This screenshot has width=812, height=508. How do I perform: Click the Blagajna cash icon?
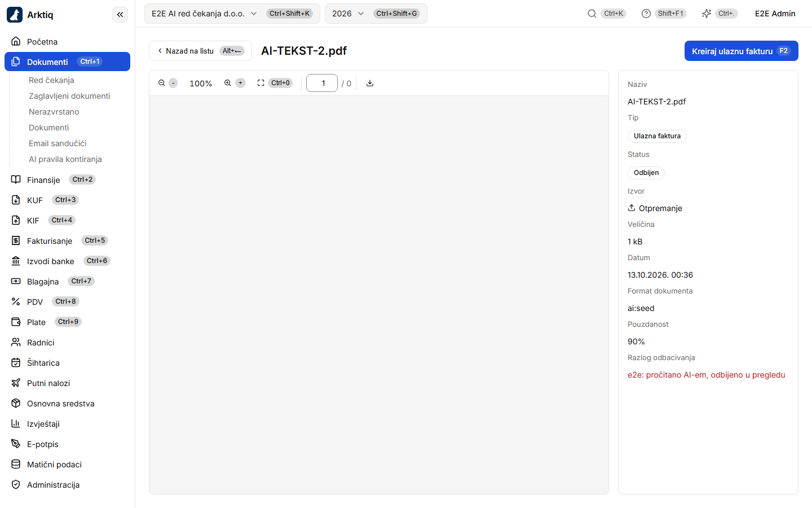tap(16, 281)
